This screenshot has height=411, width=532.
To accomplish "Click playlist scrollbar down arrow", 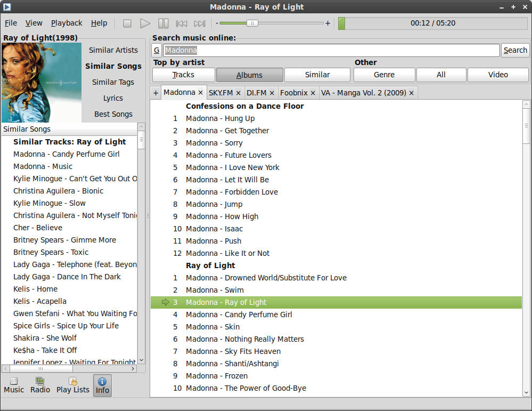I will [526, 393].
